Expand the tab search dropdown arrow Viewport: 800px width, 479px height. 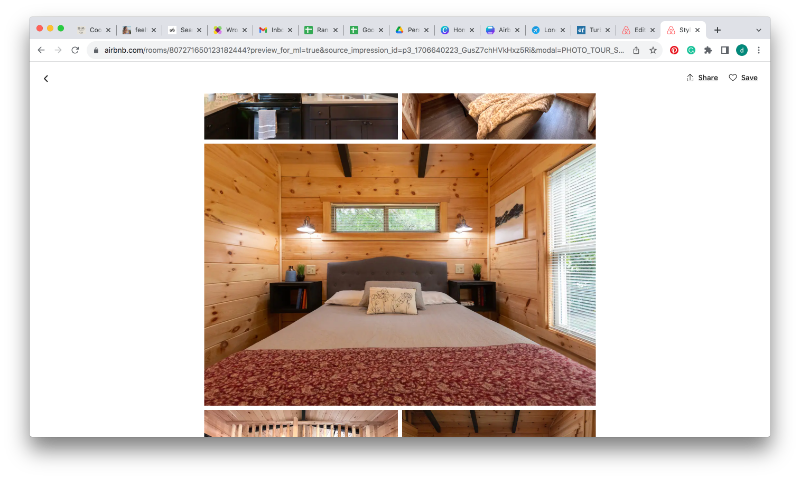[758, 30]
